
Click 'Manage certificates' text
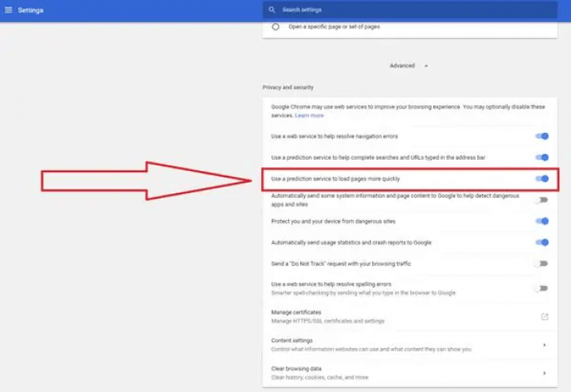pos(296,312)
